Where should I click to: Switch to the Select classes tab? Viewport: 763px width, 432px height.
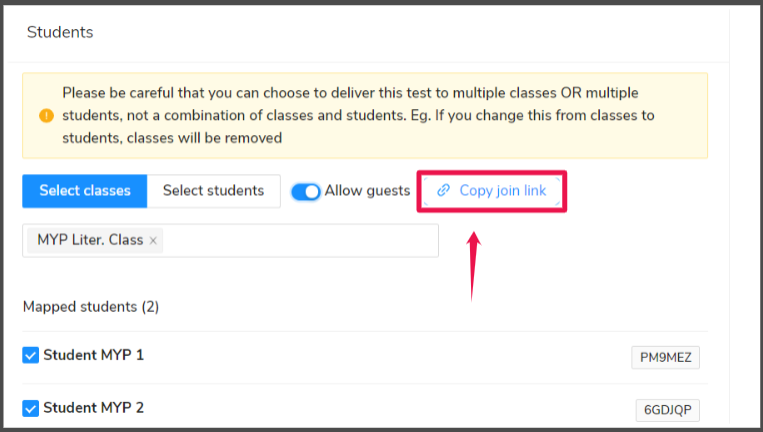(85, 191)
